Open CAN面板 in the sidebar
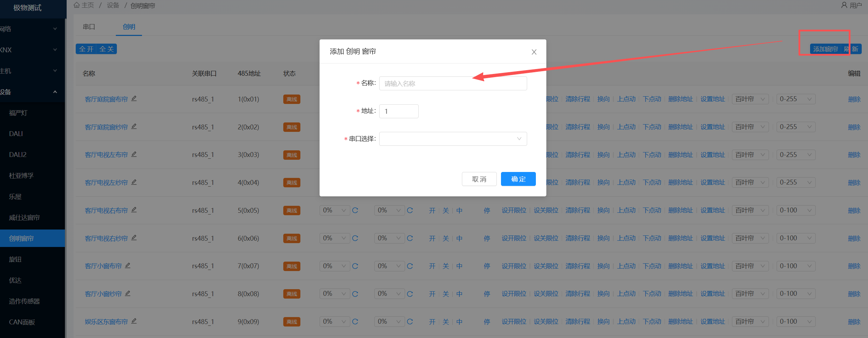 pos(32,322)
